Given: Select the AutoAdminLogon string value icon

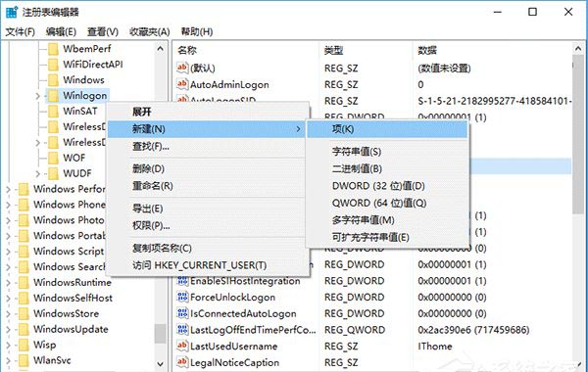Looking at the screenshot, I should click(x=182, y=84).
